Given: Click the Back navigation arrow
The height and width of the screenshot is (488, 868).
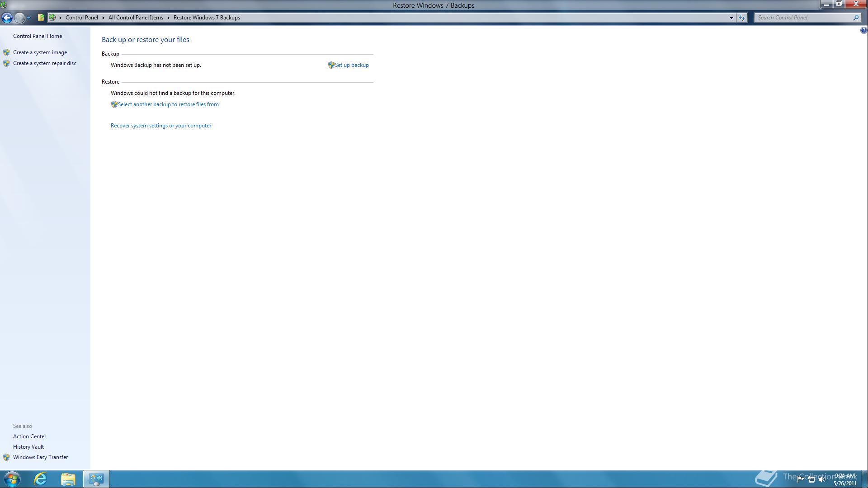Looking at the screenshot, I should (x=7, y=18).
